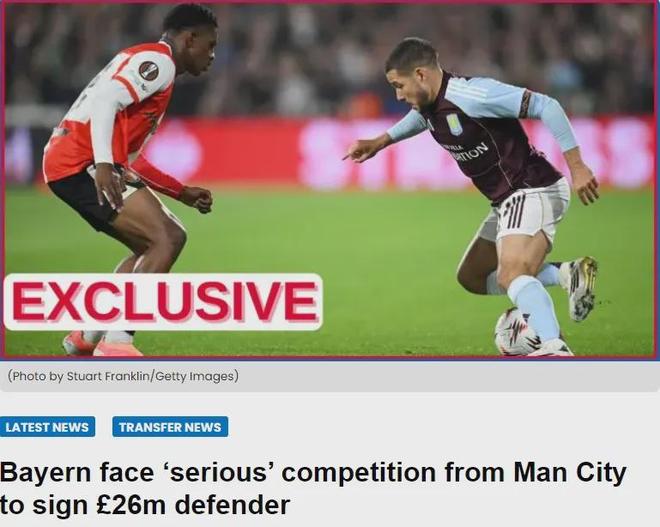
Task: Click the football at the player's feet
Action: (516, 332)
